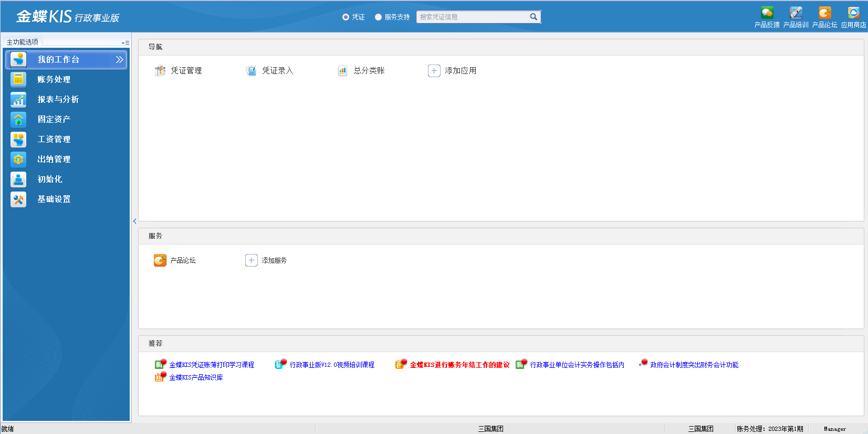Click icon beside 金蝶KIS凭证账簿打印学习课程
Viewport: 868px width, 434px height.
tap(160, 364)
